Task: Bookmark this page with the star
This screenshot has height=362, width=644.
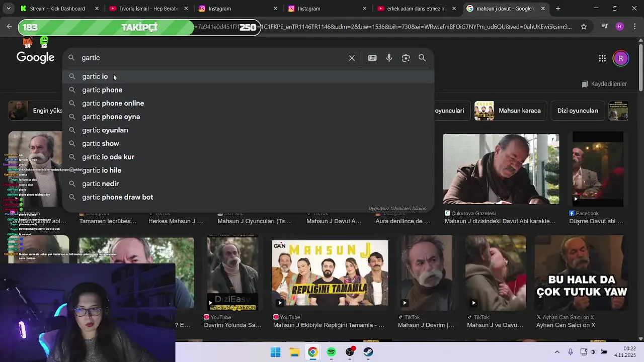Action: coord(584,27)
